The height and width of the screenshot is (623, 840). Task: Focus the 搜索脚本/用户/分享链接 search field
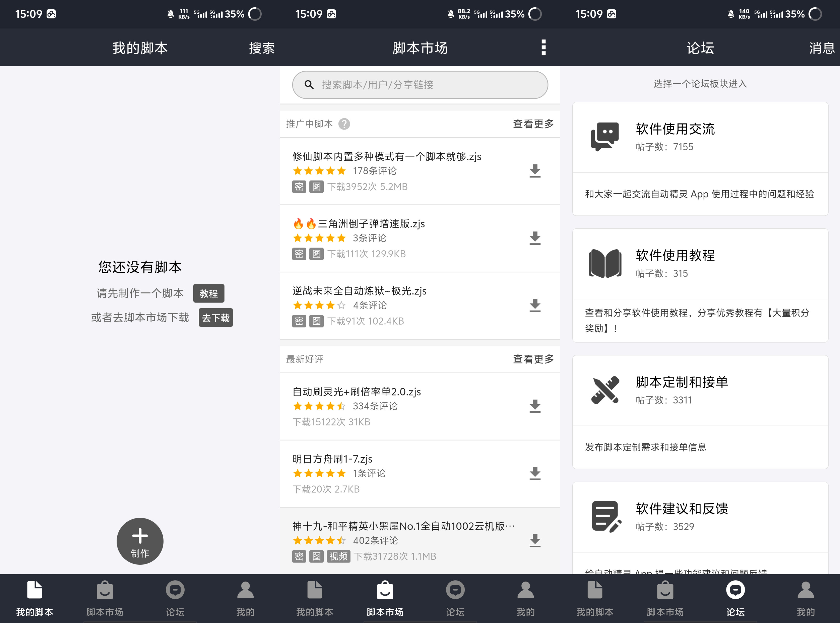click(x=420, y=85)
